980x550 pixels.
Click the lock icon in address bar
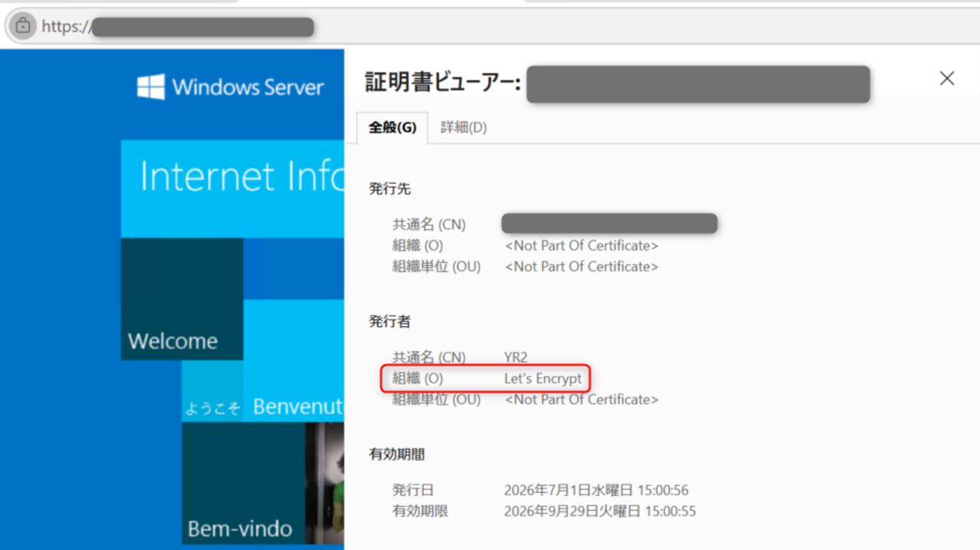(x=23, y=26)
